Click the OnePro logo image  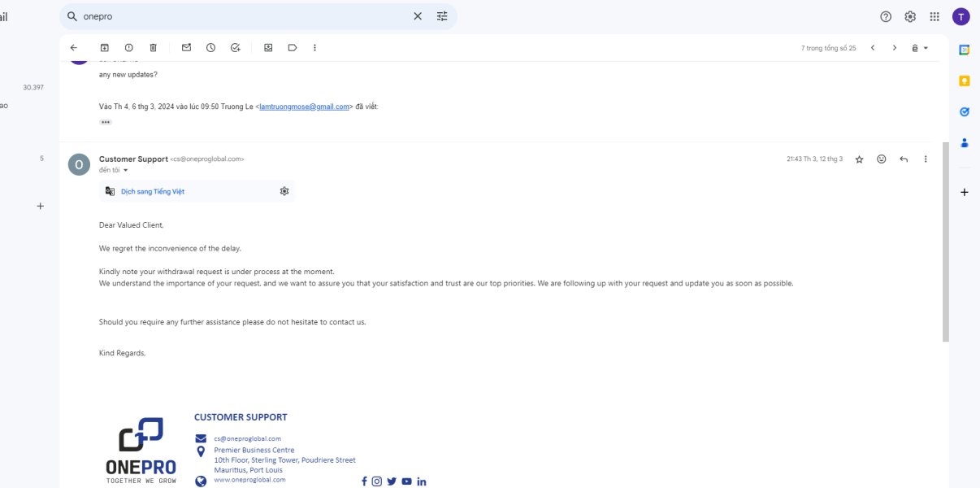click(141, 451)
